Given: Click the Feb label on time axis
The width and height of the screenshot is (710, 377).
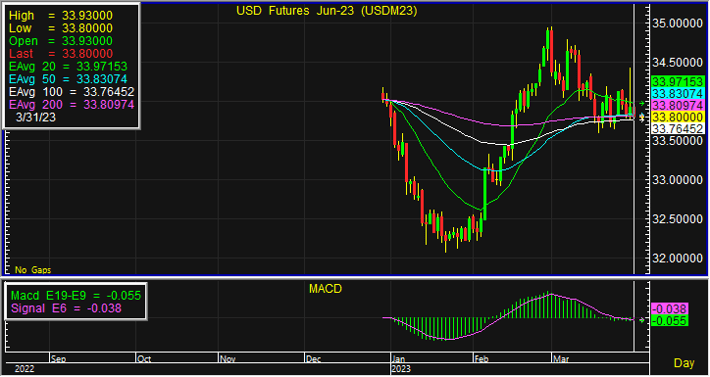Looking at the screenshot, I should 482,359.
